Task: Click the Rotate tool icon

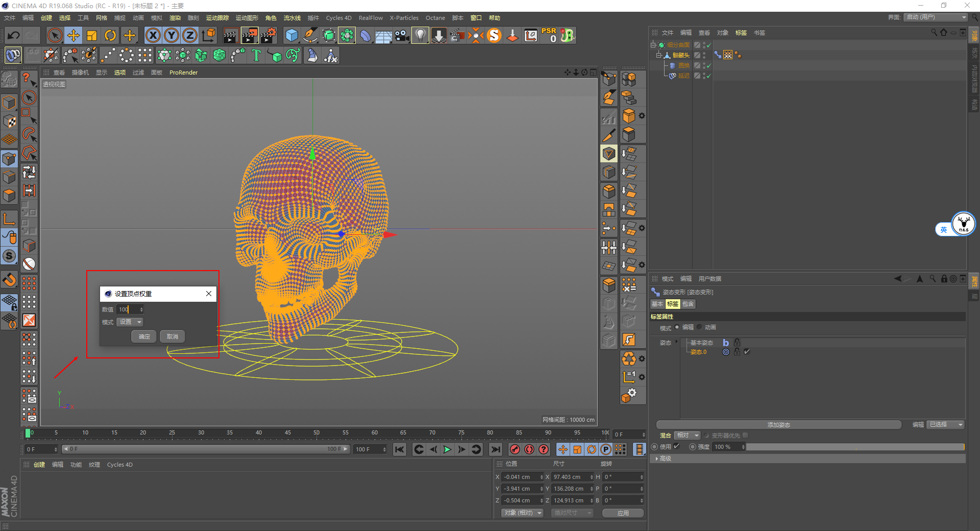Action: (x=110, y=35)
